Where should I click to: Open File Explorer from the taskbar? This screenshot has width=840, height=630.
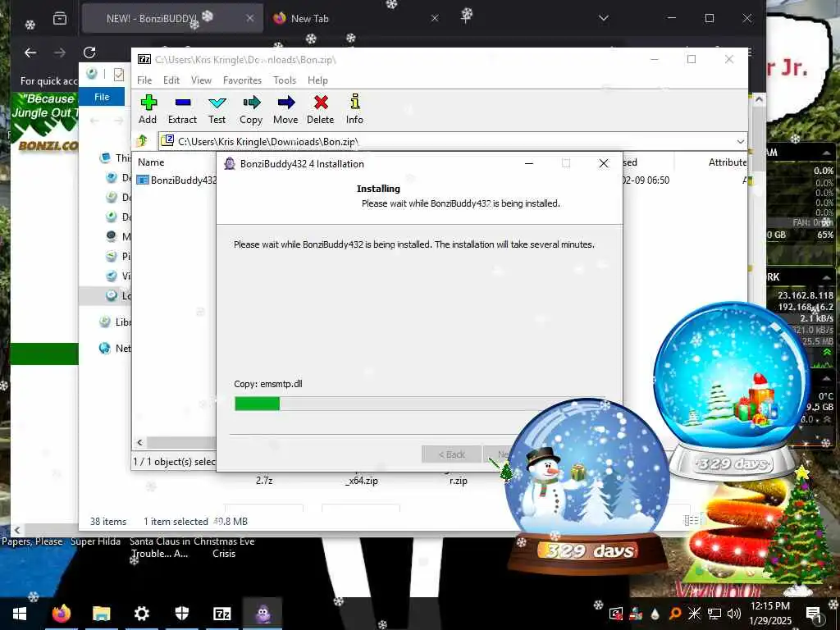[x=101, y=614]
